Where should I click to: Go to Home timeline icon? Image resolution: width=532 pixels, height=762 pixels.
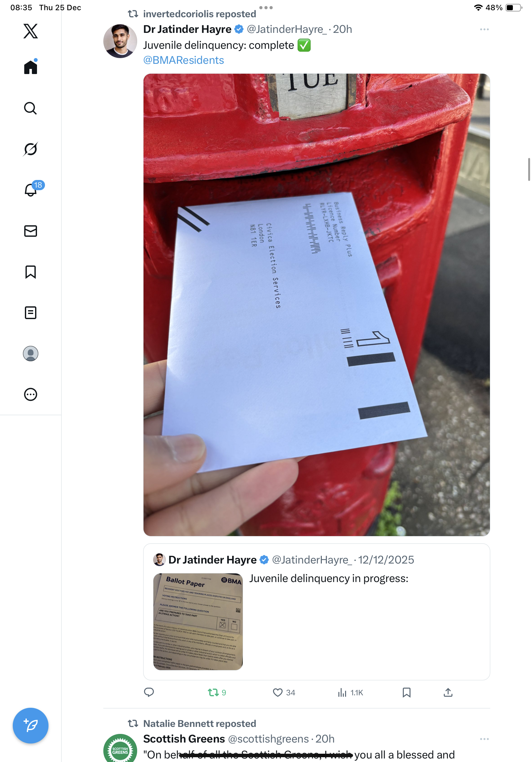[31, 67]
